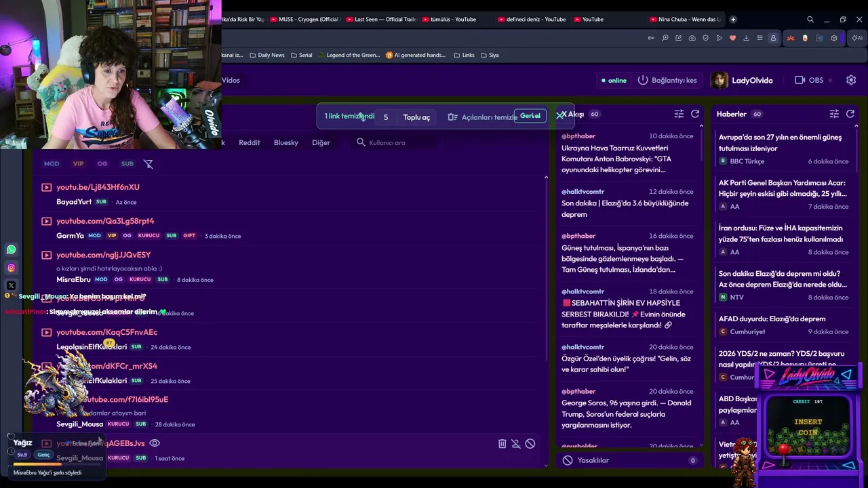The image size is (868, 488).
Task: Click the search magnifier icon
Action: point(361,142)
